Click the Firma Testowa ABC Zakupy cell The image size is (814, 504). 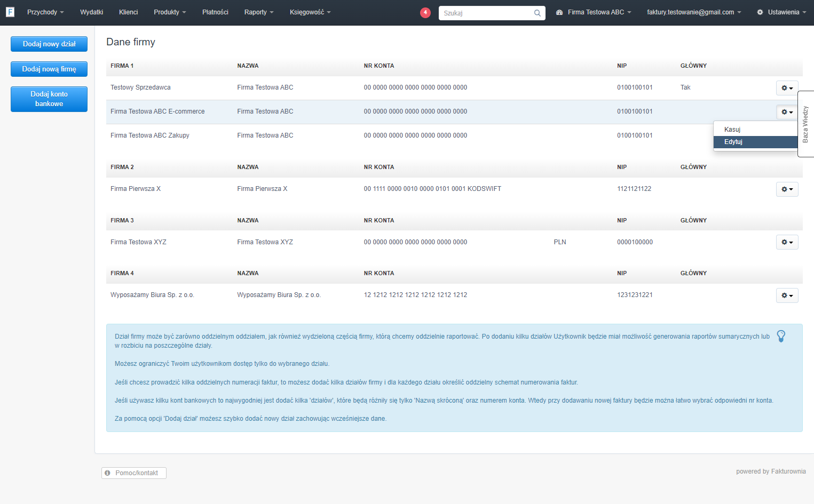(150, 135)
